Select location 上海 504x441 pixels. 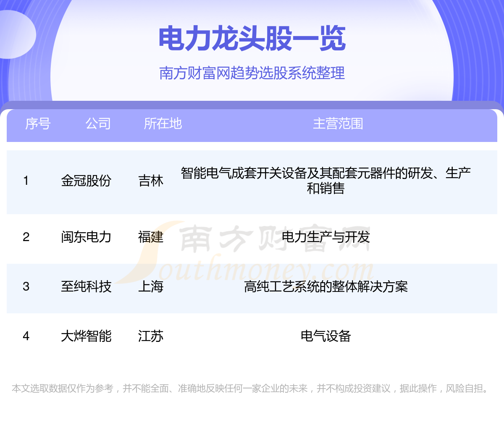[151, 286]
